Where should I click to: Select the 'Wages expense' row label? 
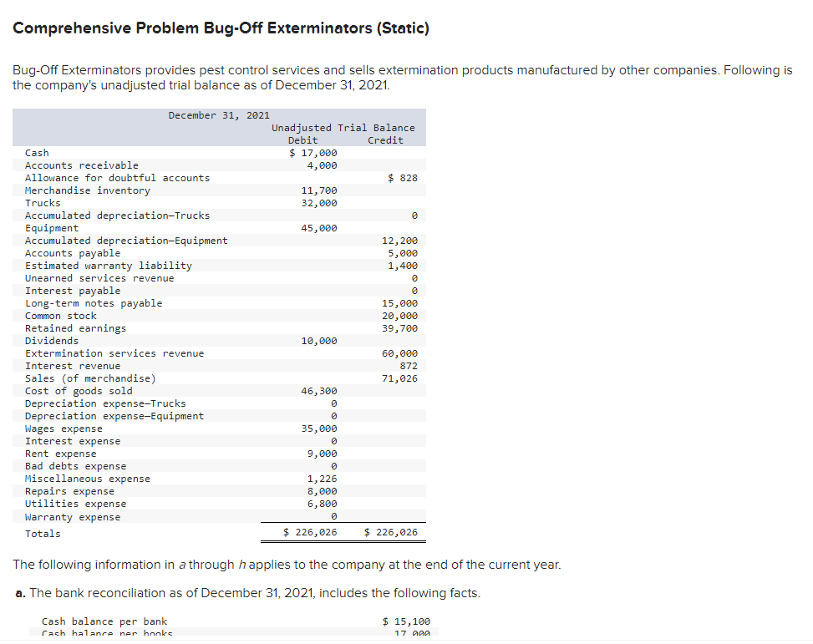coord(64,428)
